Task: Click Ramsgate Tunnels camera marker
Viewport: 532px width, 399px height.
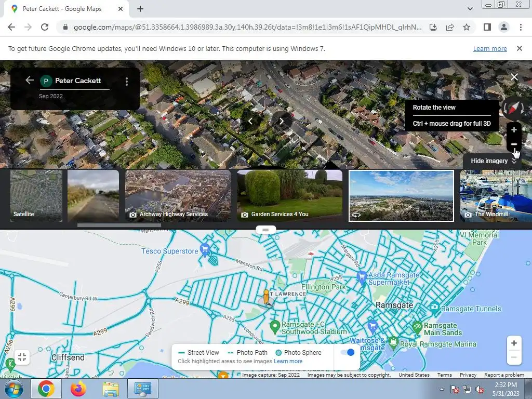Action: 434,308
